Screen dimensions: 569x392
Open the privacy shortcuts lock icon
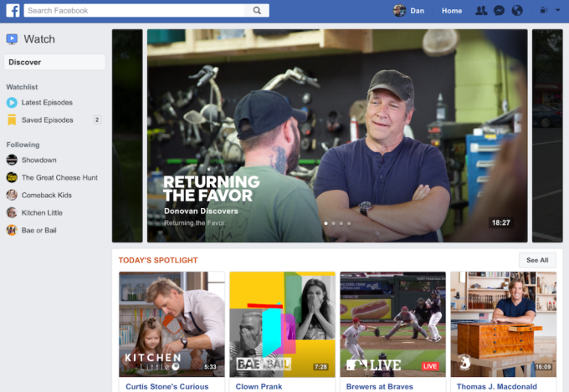click(x=543, y=10)
